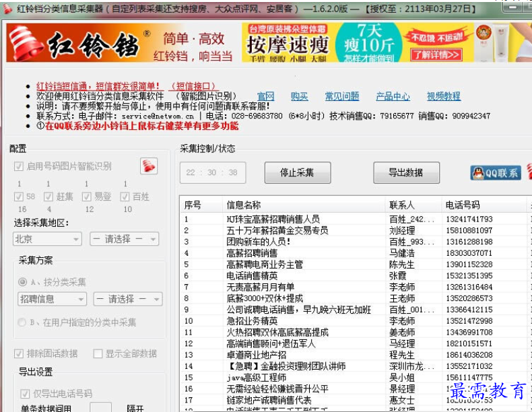This screenshot has height=412, width=532.
Task: Click the app icon in the title bar
Action: pos(7,9)
